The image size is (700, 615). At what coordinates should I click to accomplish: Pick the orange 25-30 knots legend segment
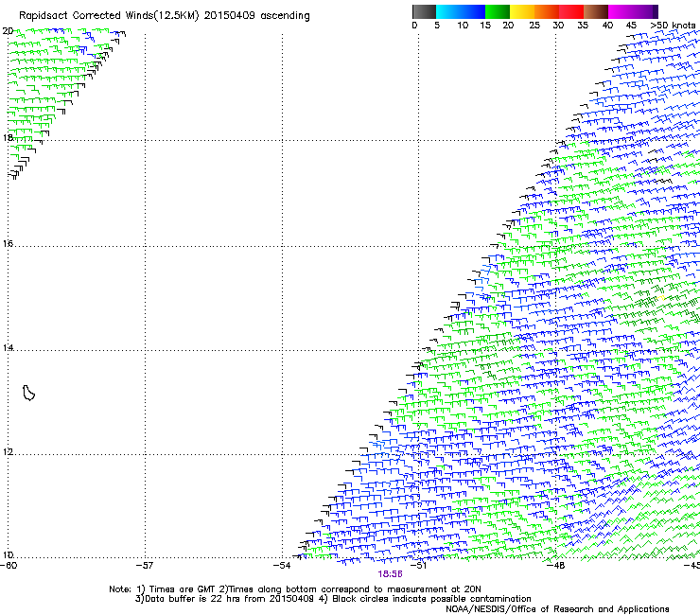547,11
